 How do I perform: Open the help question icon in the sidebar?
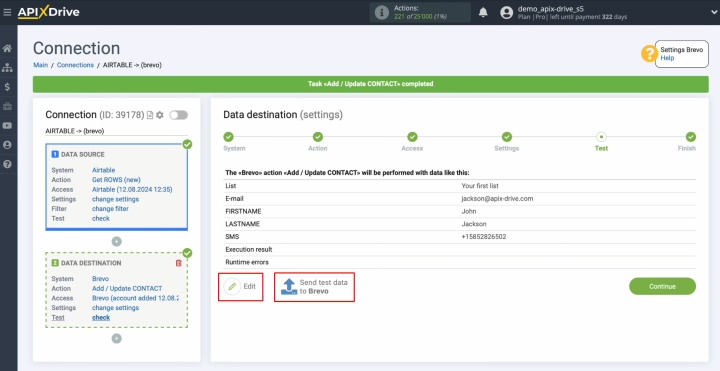point(7,164)
